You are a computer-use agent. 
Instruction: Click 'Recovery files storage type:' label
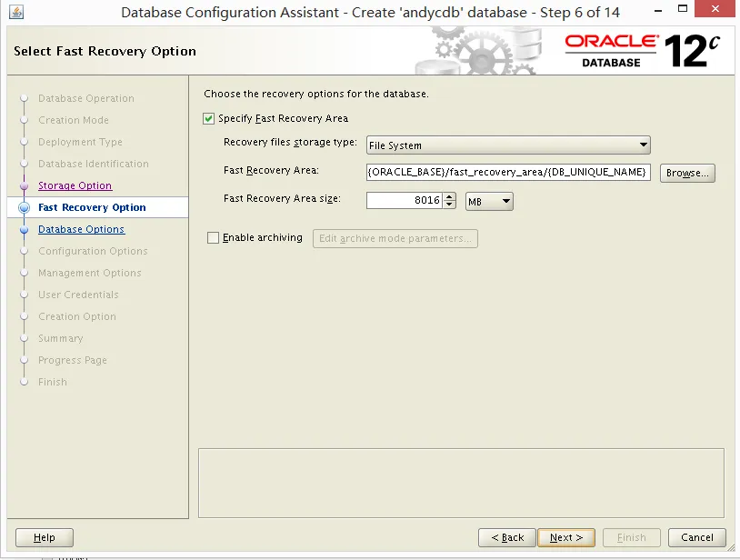coord(290,142)
